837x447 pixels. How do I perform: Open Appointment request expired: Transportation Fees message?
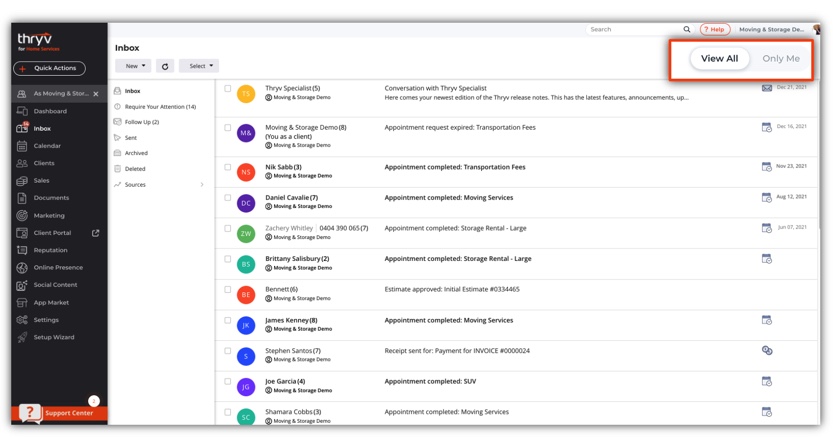(x=460, y=128)
